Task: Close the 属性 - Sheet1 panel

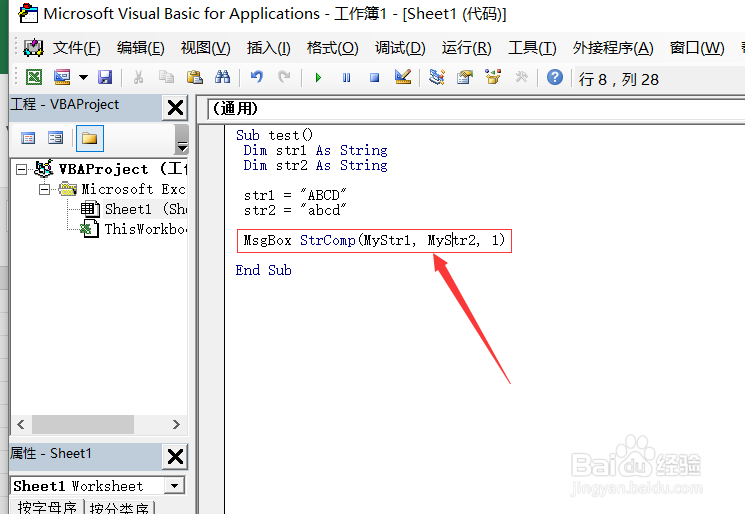Action: (175, 457)
